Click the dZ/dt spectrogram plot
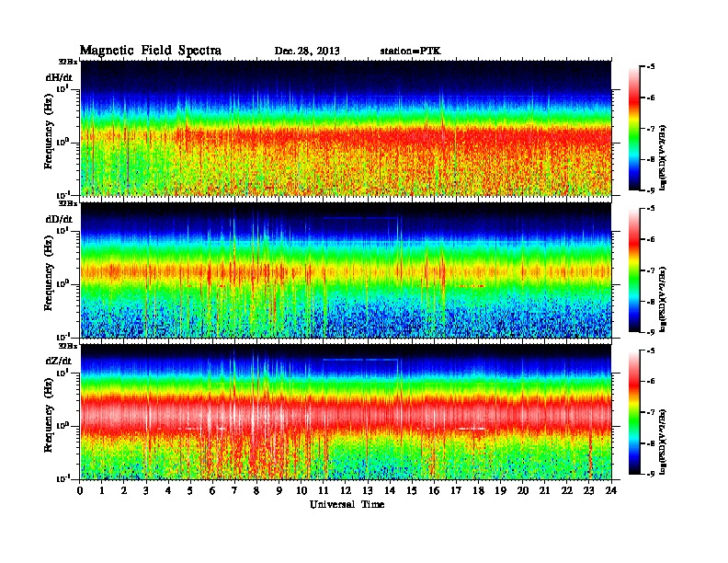Screen dimensions: 728x563 pos(346,412)
